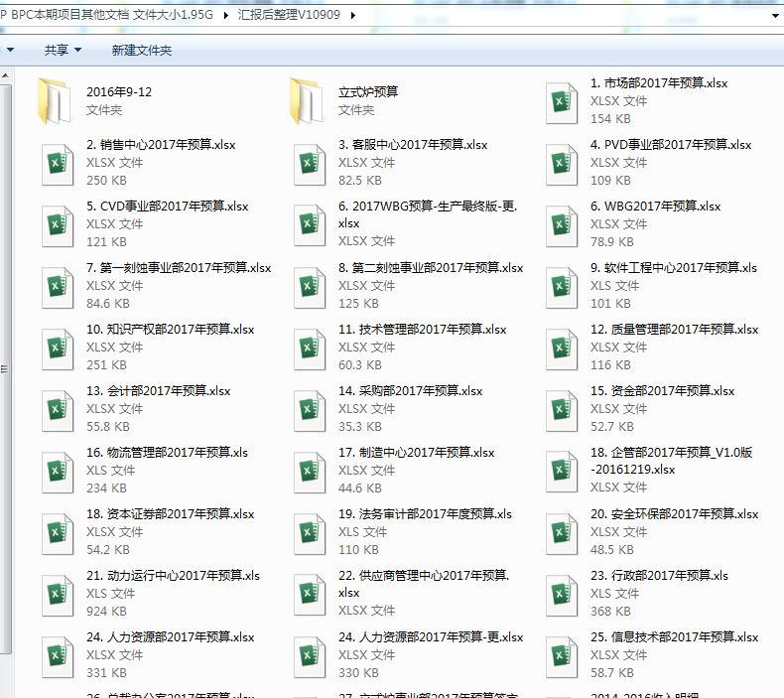The image size is (784, 698).
Task: Select the Excel icon for 7. 第一刻蚀事业部2017年预算
Action: coord(58,288)
